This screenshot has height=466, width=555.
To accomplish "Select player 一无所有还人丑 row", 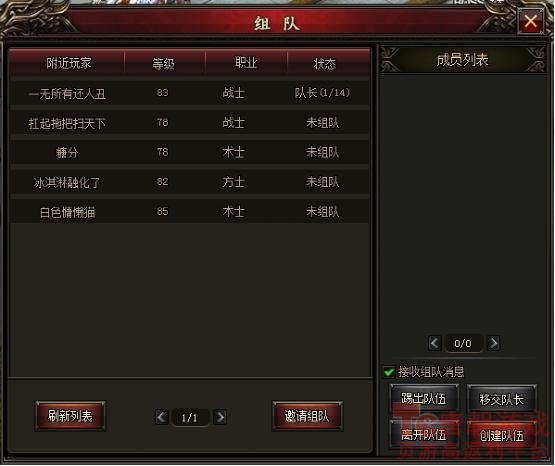I will (189, 93).
